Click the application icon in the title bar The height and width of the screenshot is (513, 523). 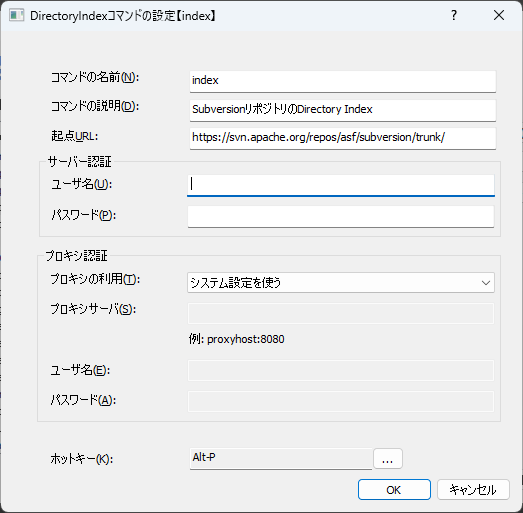pyautogui.click(x=17, y=15)
